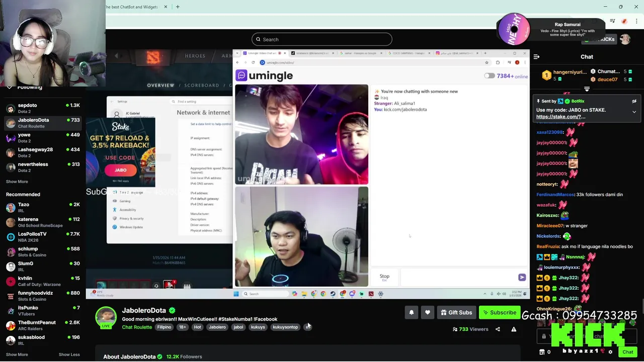644x362 pixels.
Task: Click the green Chat send button
Action: click(627, 352)
